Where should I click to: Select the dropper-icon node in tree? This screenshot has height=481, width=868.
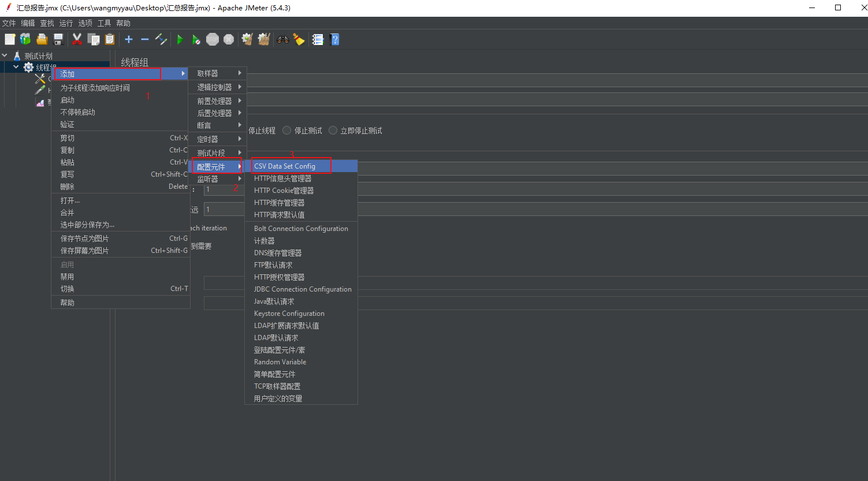(x=40, y=90)
